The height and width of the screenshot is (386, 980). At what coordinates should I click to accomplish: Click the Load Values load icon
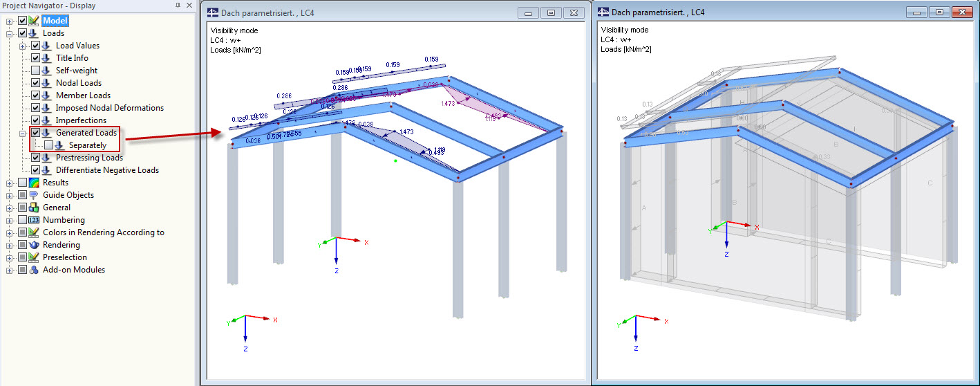(47, 46)
